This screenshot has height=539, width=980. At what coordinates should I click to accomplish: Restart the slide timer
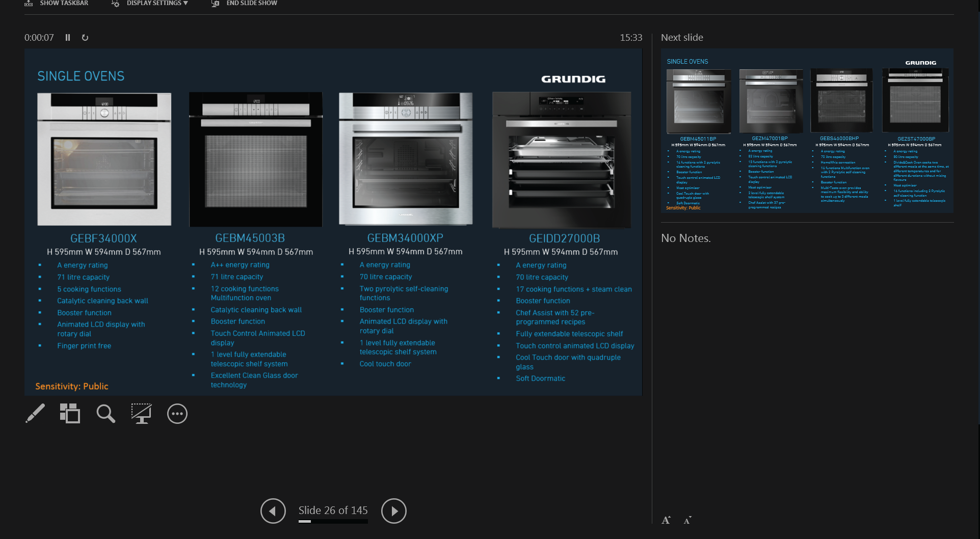(x=85, y=38)
